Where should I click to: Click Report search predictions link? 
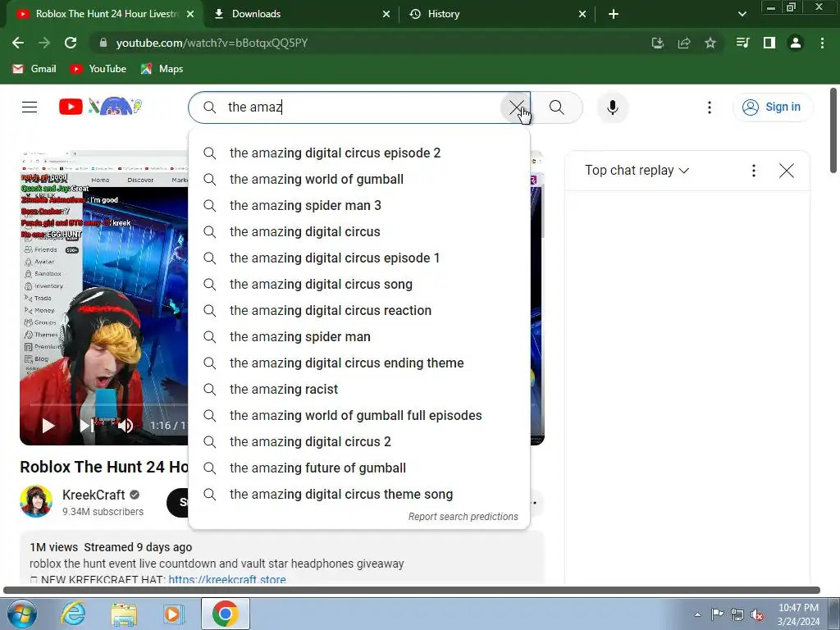point(463,517)
